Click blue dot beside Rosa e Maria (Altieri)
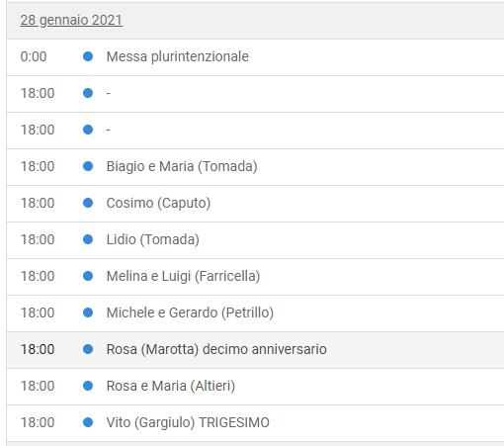The width and height of the screenshot is (504, 446). pyautogui.click(x=88, y=386)
